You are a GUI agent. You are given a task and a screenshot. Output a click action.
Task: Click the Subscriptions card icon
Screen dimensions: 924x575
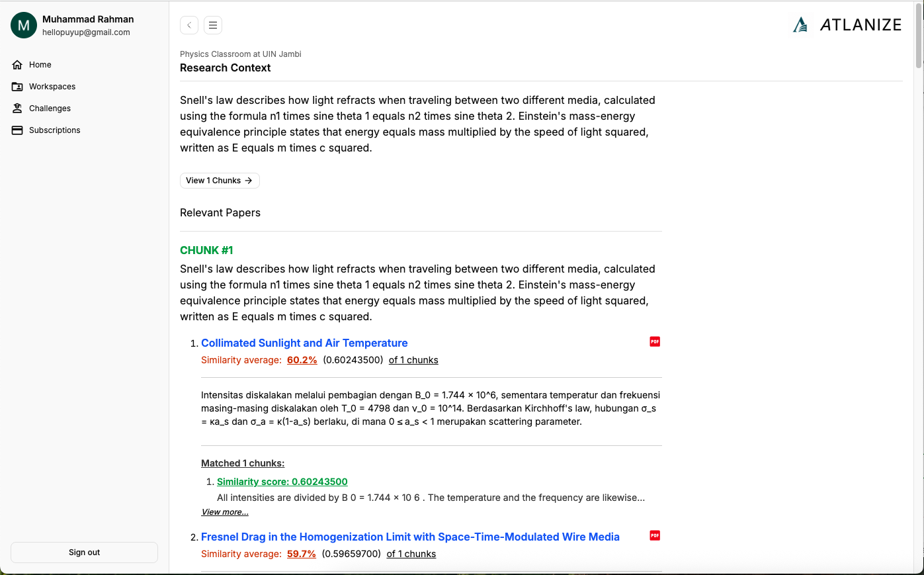pyautogui.click(x=17, y=130)
